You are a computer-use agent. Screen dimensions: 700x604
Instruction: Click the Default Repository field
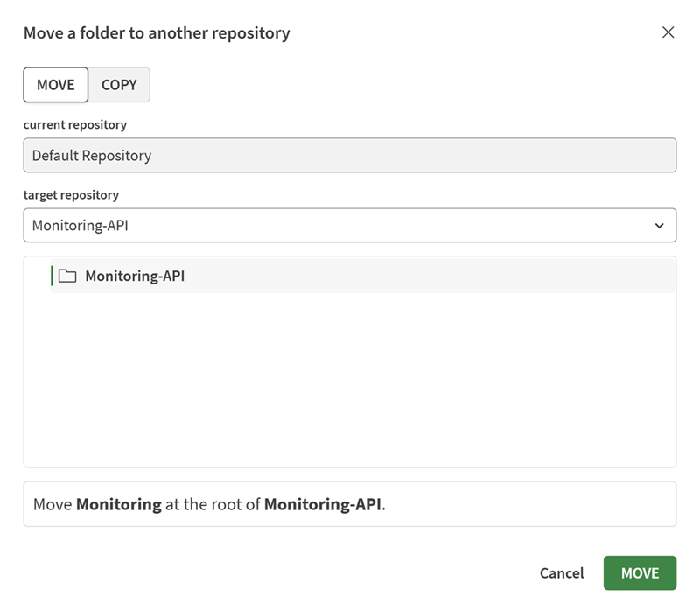click(x=350, y=155)
